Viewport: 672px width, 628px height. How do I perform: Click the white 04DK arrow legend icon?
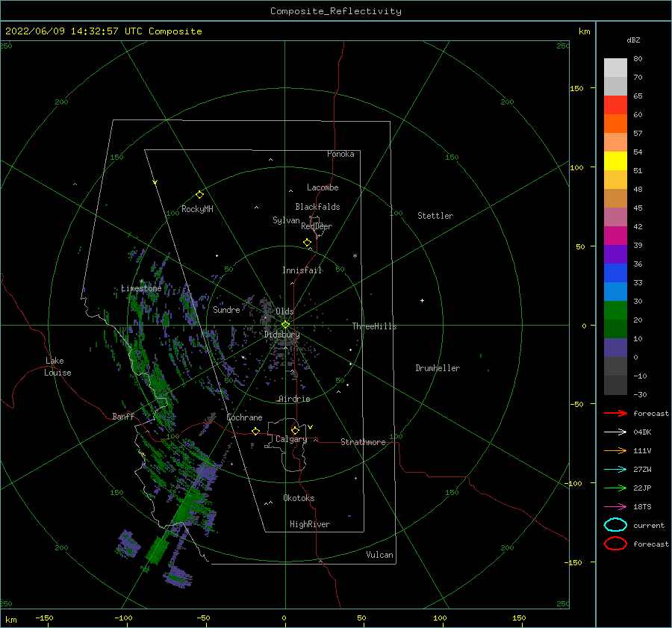pyautogui.click(x=615, y=432)
